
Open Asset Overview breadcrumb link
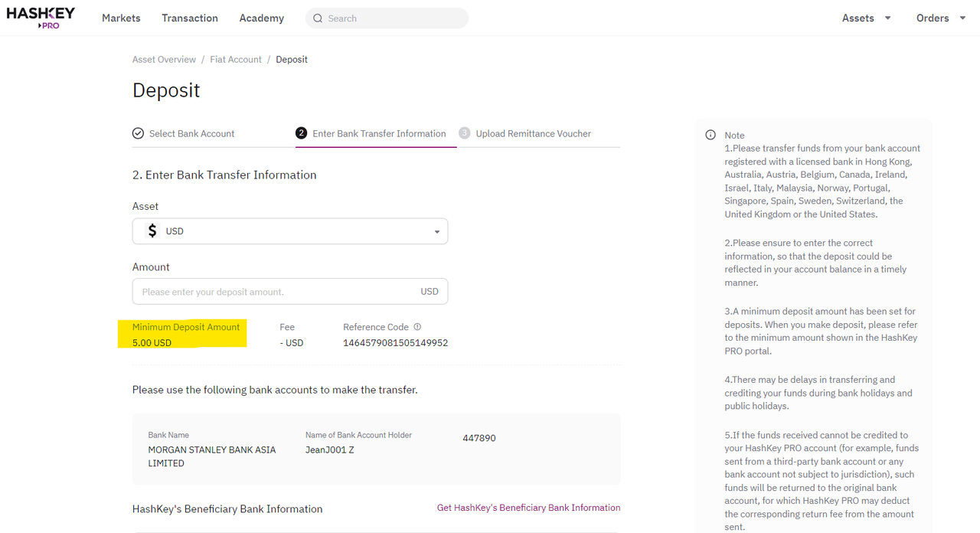[164, 59]
